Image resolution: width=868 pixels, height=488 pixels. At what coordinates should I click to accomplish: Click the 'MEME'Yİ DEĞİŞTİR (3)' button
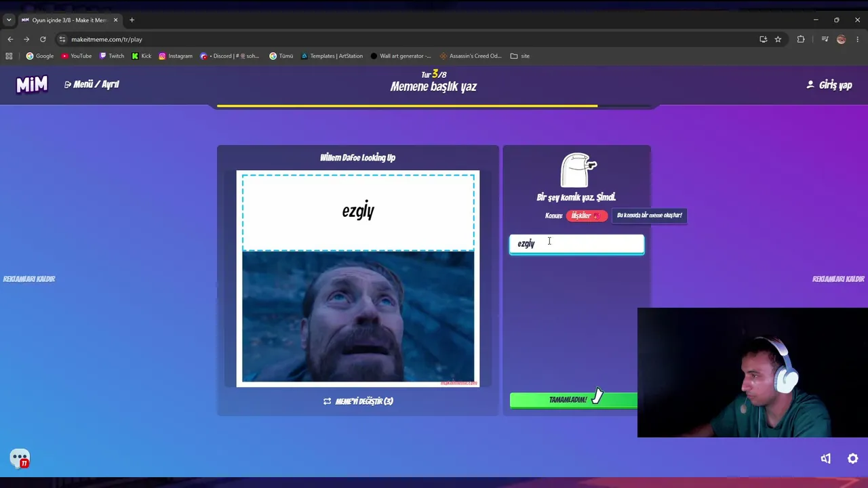click(x=358, y=401)
